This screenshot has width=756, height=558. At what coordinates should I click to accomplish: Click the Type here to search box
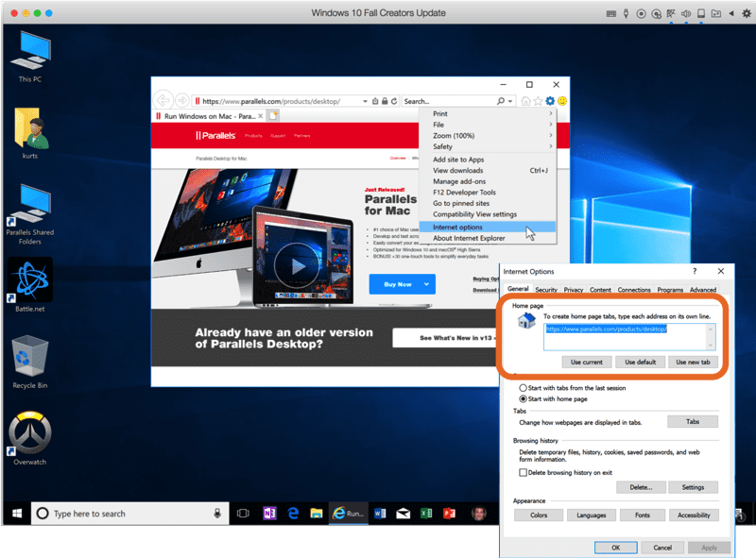click(130, 514)
